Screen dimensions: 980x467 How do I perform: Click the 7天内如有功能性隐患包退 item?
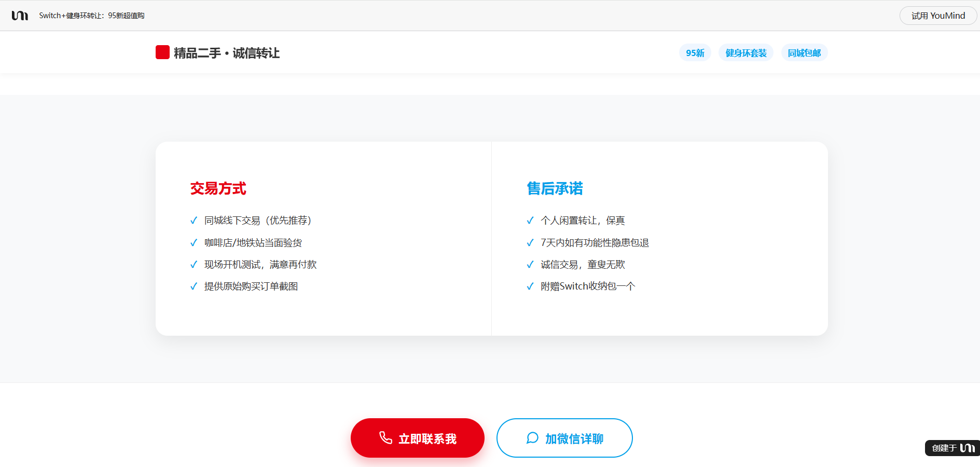click(595, 243)
